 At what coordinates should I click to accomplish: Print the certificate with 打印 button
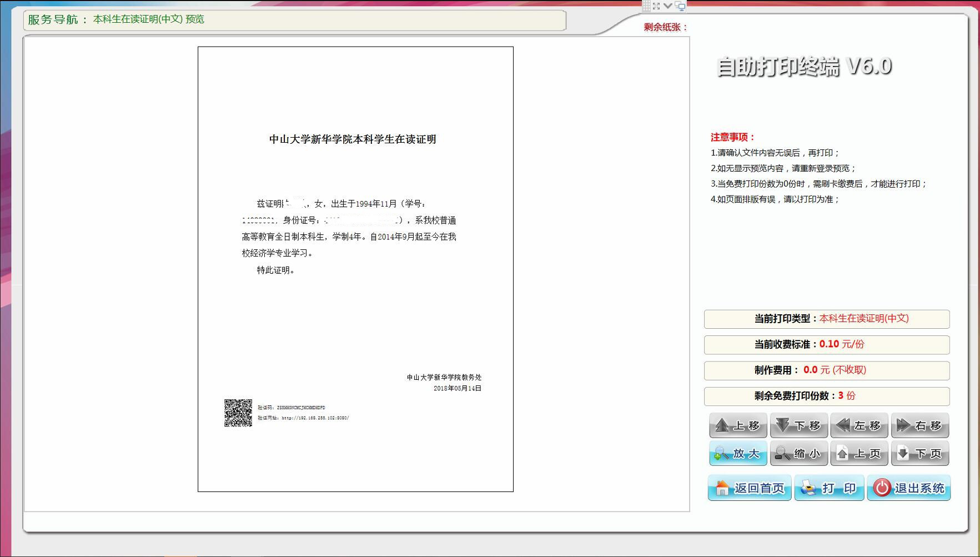[829, 488]
